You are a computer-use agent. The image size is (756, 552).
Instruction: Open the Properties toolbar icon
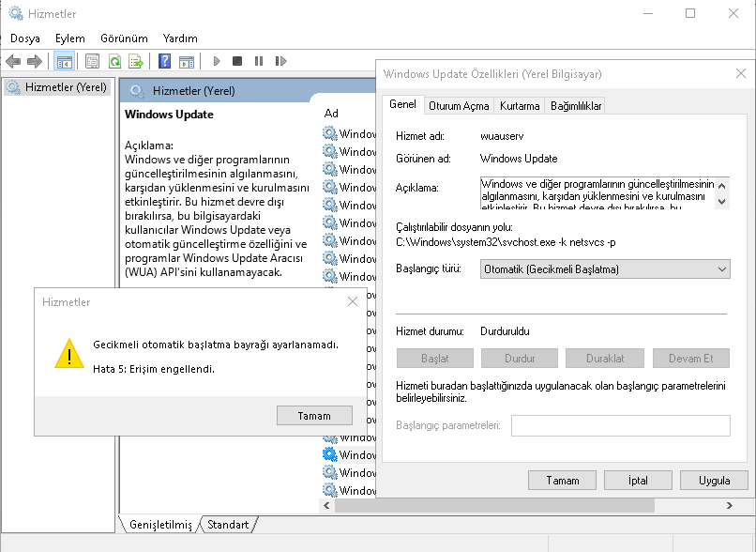(92, 61)
